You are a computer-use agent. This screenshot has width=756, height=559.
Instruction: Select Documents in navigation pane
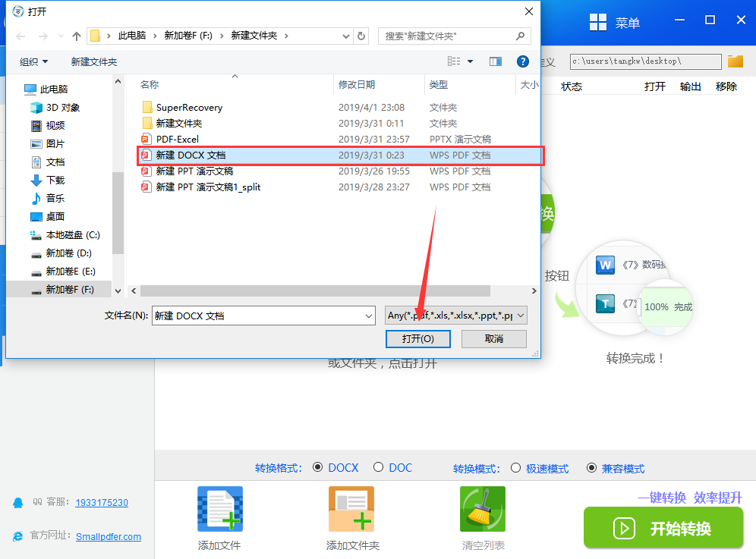click(x=55, y=162)
